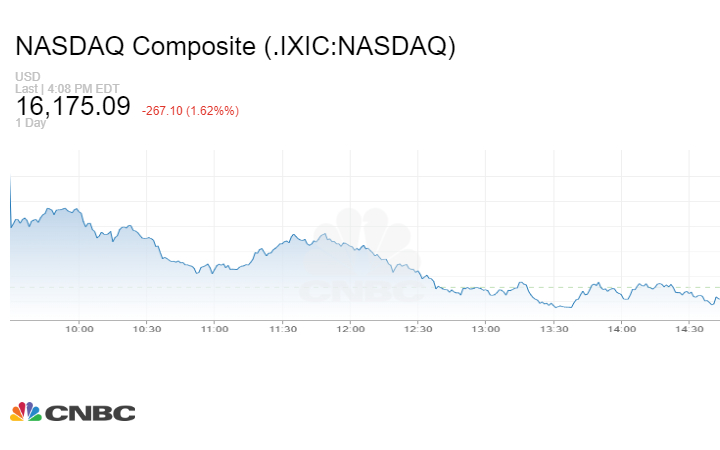The image size is (720, 450).
Task: Click the CNBC wordmark at bottom left
Action: click(90, 413)
